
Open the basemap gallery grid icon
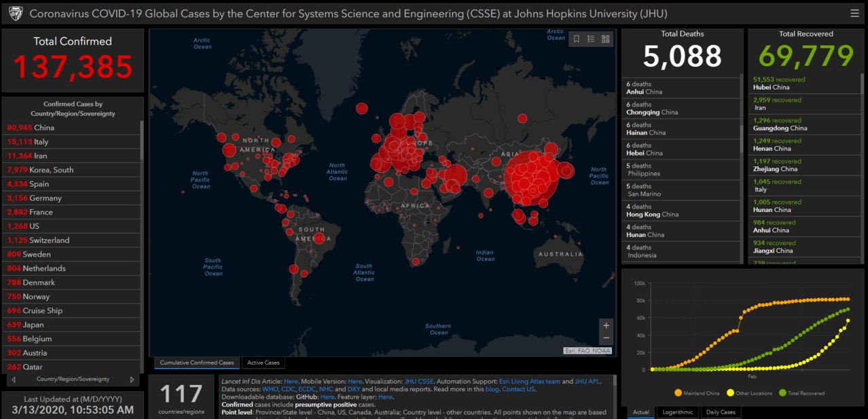click(x=606, y=39)
